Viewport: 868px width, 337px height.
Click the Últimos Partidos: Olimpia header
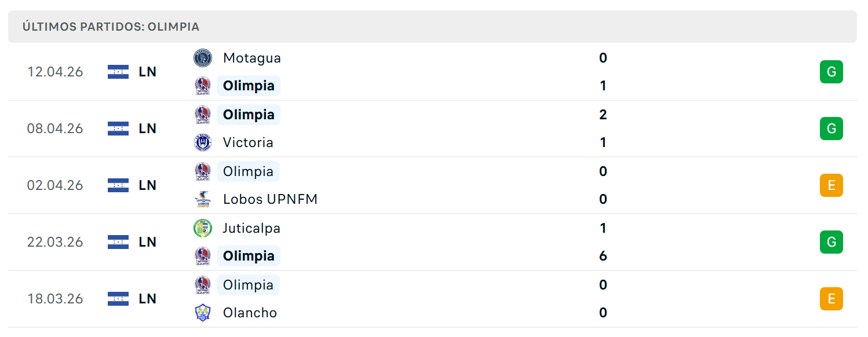(x=111, y=27)
